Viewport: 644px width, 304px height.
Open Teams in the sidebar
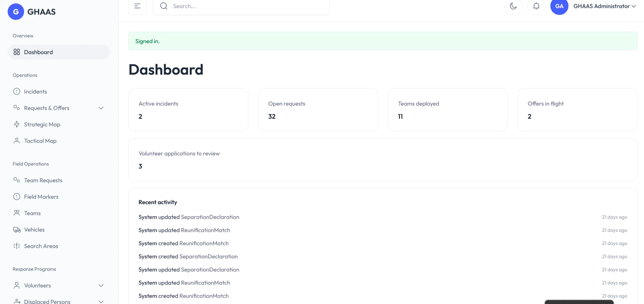tap(59, 213)
